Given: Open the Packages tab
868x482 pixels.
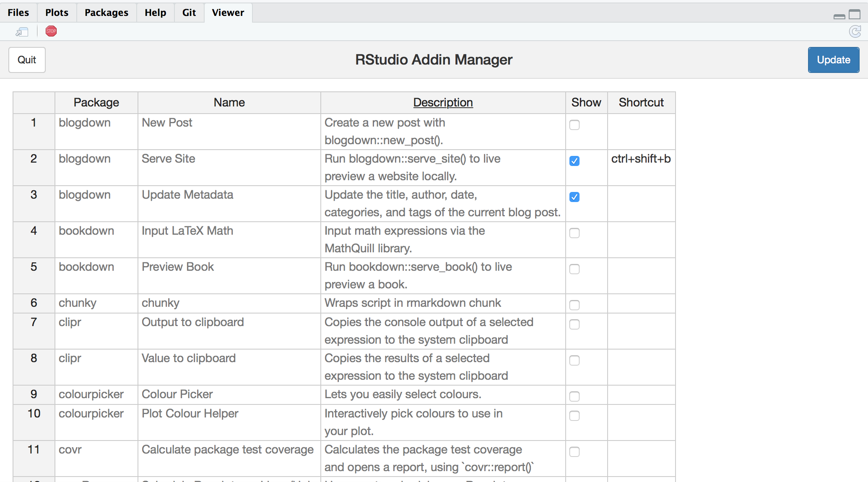Looking at the screenshot, I should [x=107, y=13].
